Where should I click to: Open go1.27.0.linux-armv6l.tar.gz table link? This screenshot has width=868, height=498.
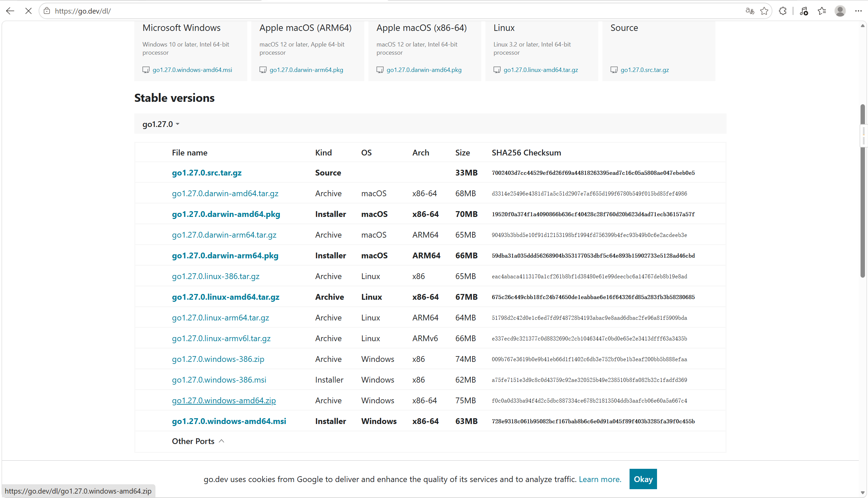(221, 338)
